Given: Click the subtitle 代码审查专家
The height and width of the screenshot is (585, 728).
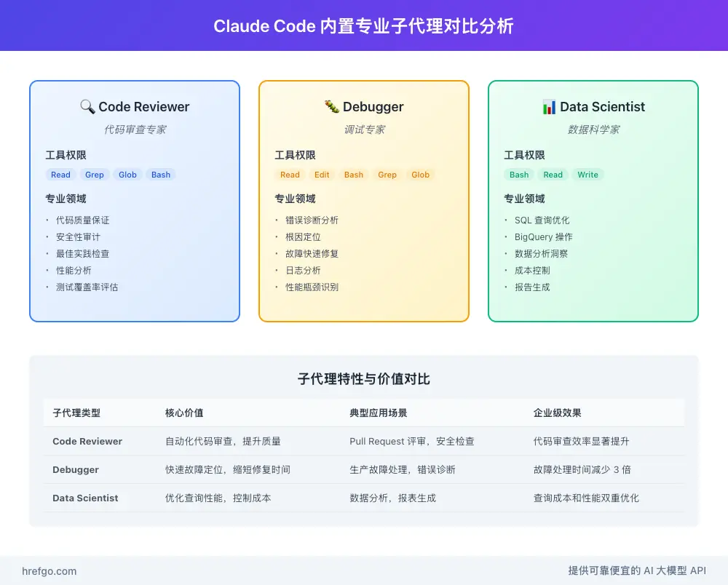Looking at the screenshot, I should pos(135,130).
